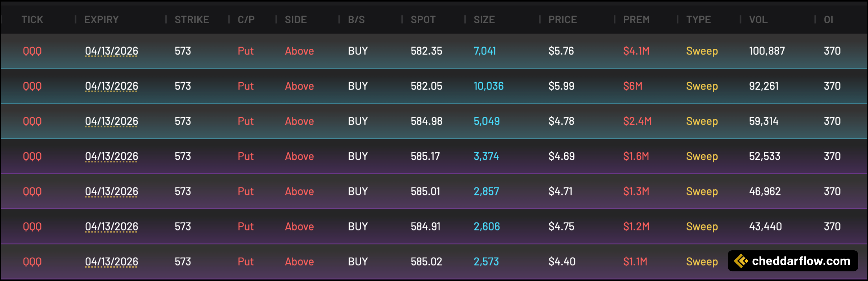Image resolution: width=868 pixels, height=281 pixels.
Task: Click the C/P column header
Action: 246,20
